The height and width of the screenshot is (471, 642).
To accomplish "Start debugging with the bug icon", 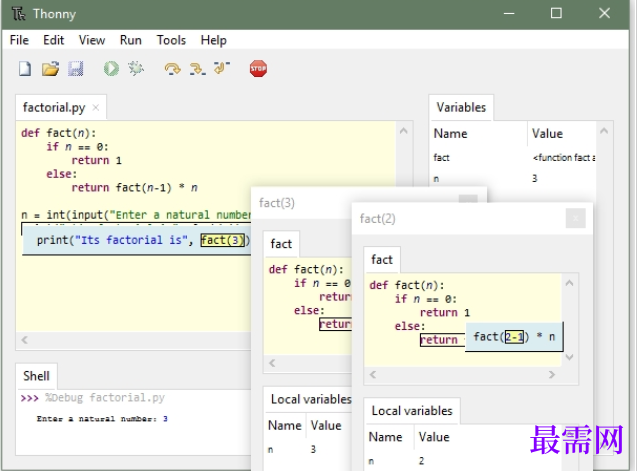I will 136,68.
